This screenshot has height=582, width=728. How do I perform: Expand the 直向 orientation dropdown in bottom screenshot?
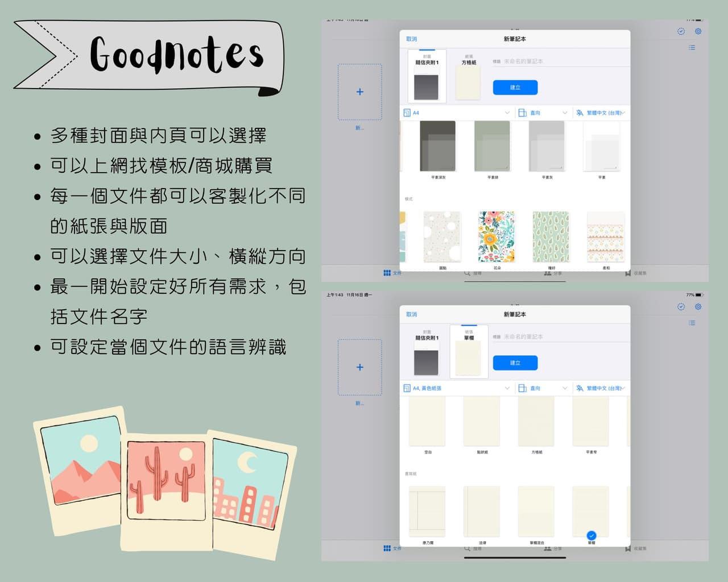(x=543, y=388)
